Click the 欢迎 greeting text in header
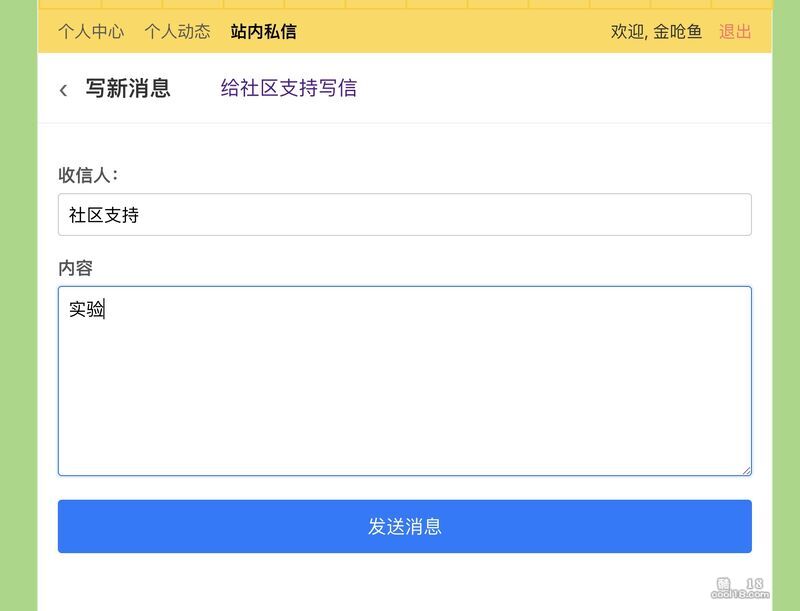The height and width of the screenshot is (611, 800). coord(627,31)
